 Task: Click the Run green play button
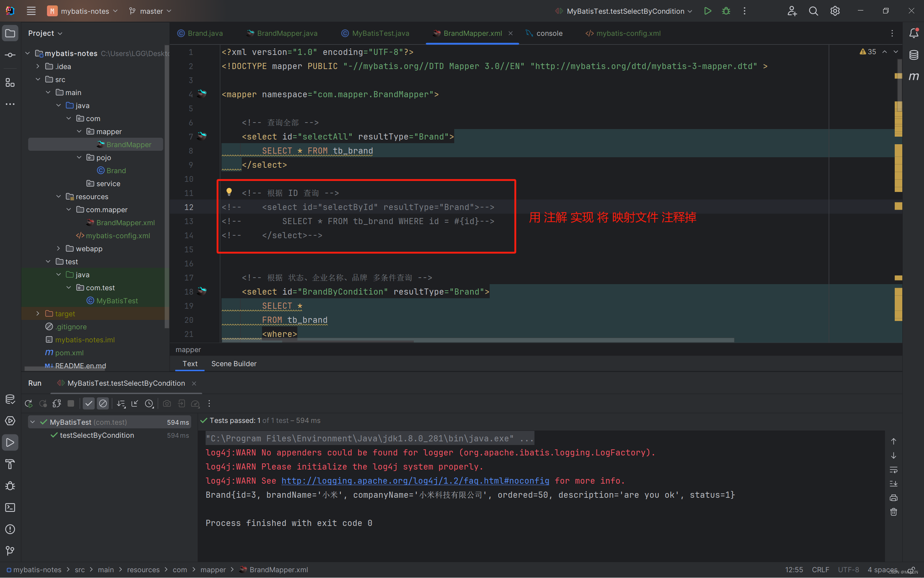point(707,11)
